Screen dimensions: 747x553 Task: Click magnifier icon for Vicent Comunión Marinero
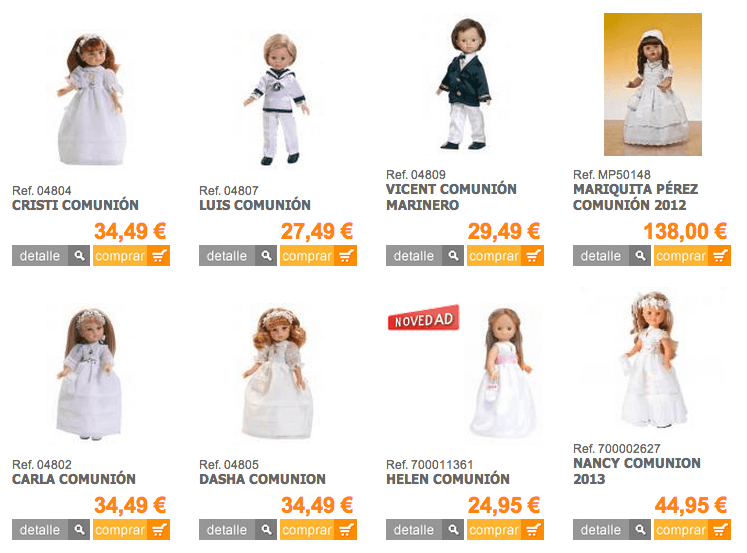coord(454,256)
